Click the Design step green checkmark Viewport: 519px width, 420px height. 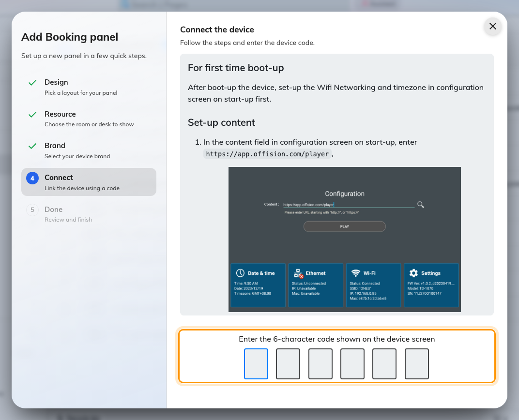point(32,83)
